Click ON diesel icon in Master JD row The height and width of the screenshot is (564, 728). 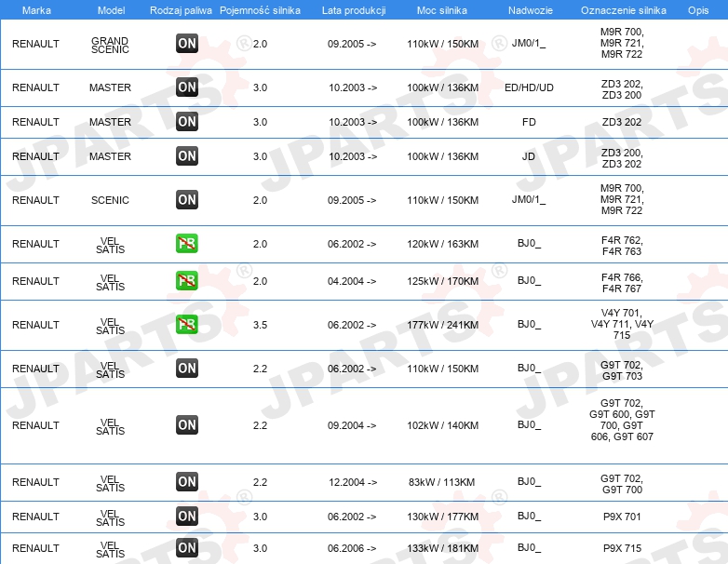[187, 156]
